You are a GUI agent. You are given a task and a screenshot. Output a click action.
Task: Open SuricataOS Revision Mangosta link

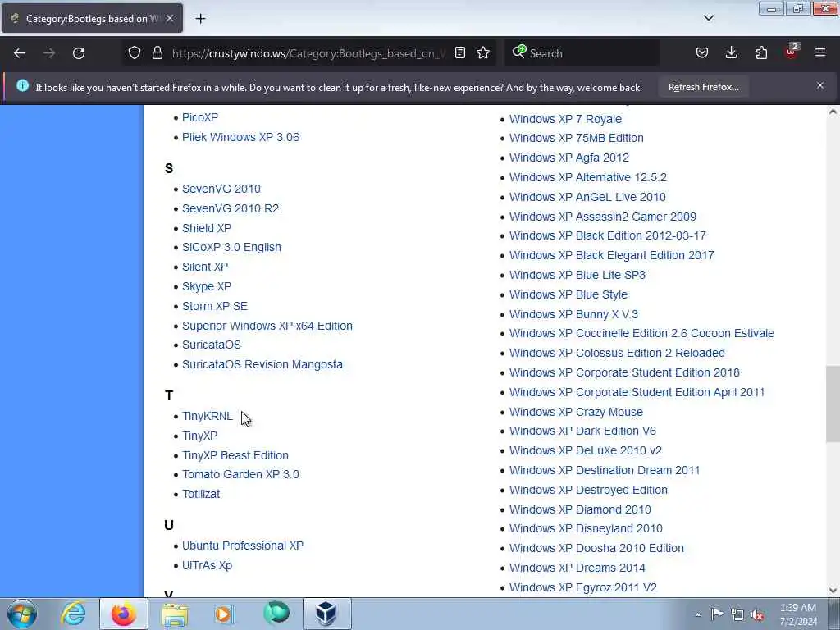pyautogui.click(x=262, y=364)
